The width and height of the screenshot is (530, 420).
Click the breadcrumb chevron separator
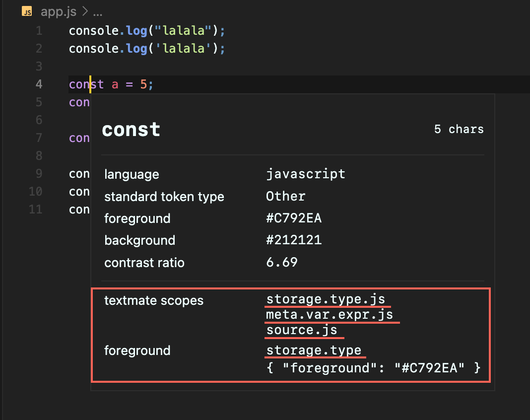(85, 12)
